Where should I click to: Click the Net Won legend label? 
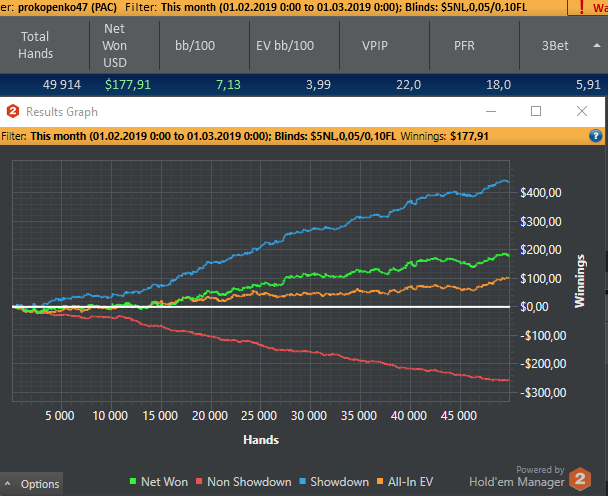tap(164, 482)
